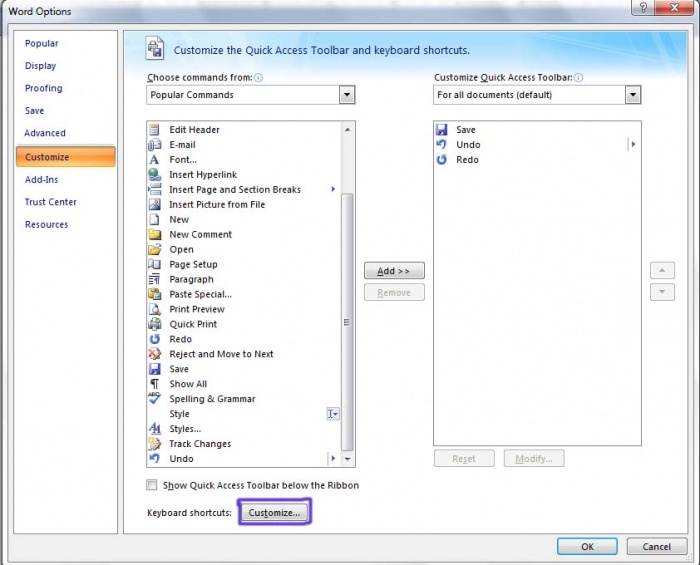Viewport: 700px width, 565px height.
Task: Open the Advanced options tab
Action: 45,133
